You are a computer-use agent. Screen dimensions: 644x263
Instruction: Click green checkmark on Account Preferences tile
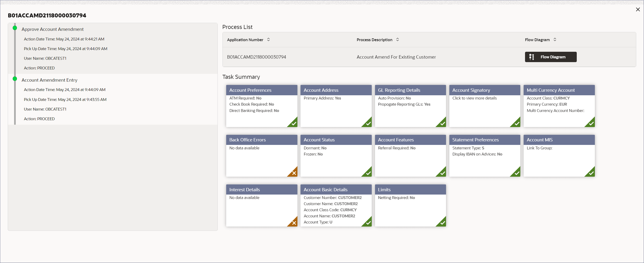[x=294, y=123]
